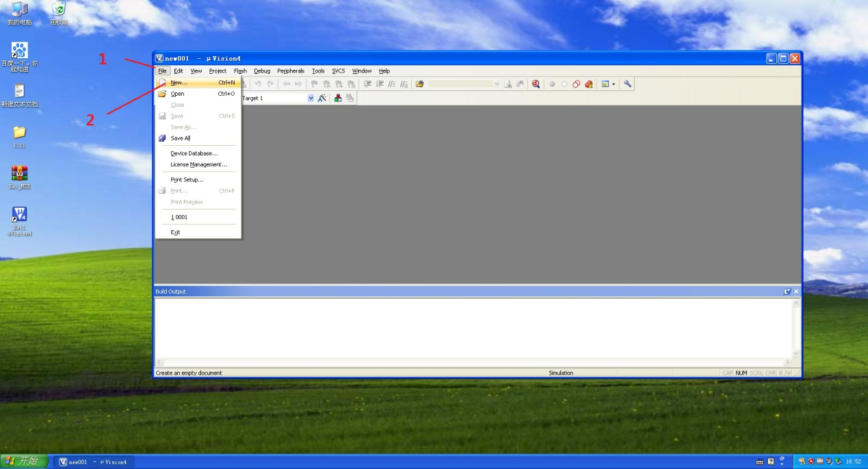Click Save All in the File menu
The width and height of the screenshot is (868, 469).
(181, 138)
